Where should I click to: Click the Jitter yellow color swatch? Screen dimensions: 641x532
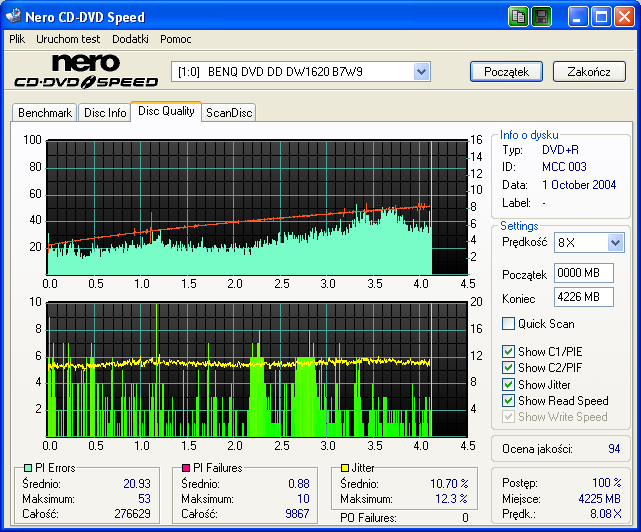(345, 468)
